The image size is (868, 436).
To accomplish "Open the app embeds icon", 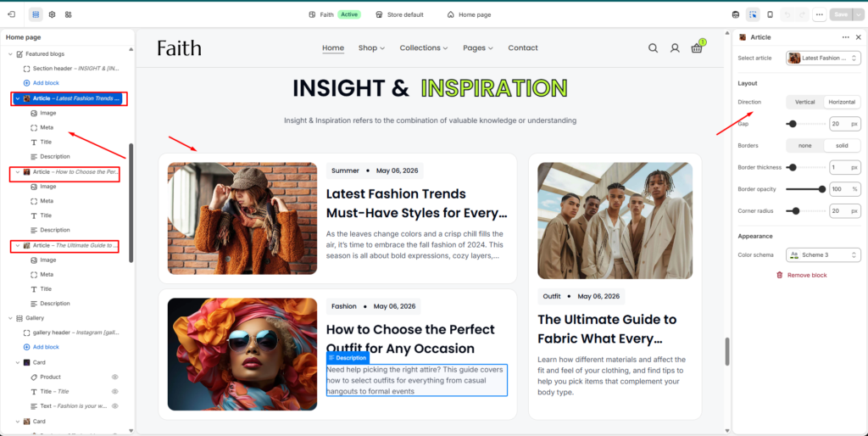I will pyautogui.click(x=68, y=14).
